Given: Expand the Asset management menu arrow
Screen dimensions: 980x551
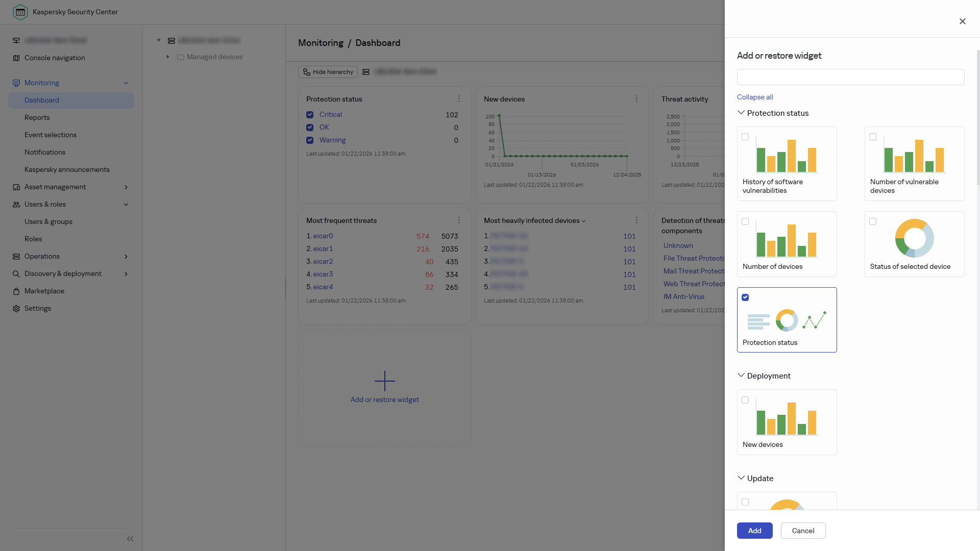Looking at the screenshot, I should pyautogui.click(x=126, y=187).
